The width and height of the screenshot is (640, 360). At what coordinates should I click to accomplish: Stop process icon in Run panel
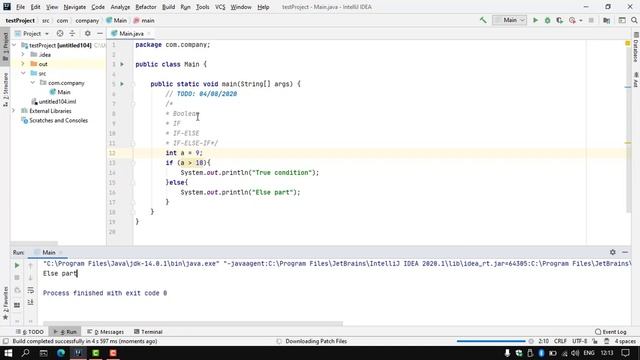click(17, 278)
